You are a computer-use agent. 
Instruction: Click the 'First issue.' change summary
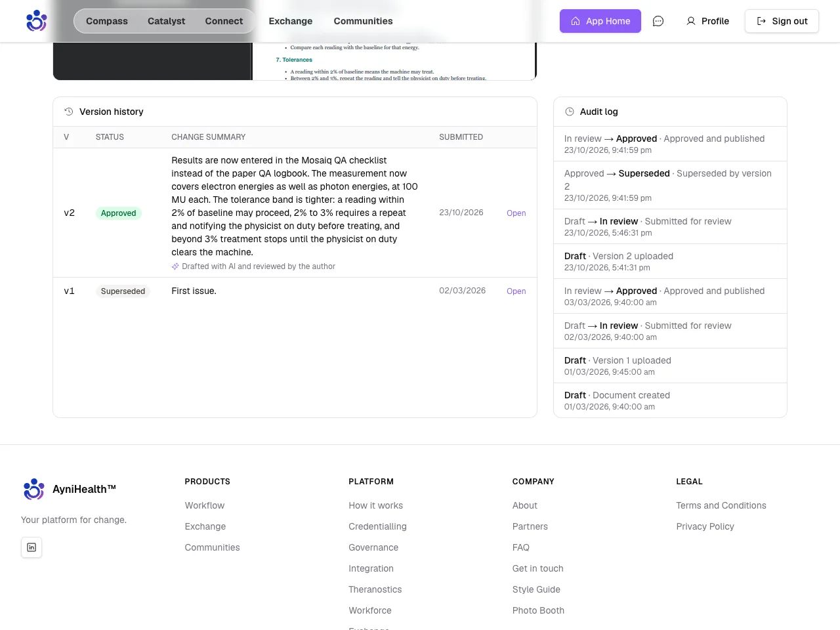click(x=194, y=291)
